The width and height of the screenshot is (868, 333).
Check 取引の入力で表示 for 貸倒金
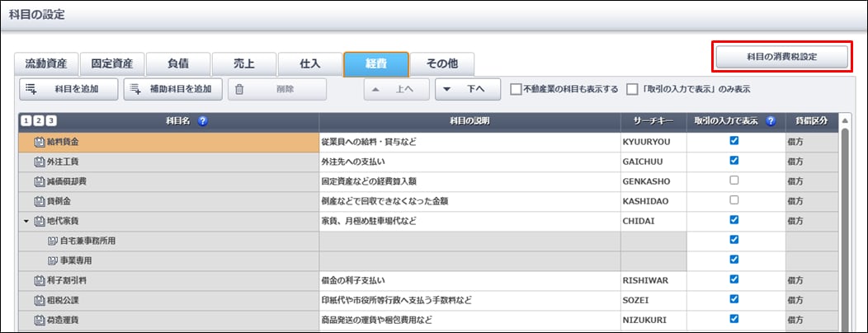tap(734, 200)
